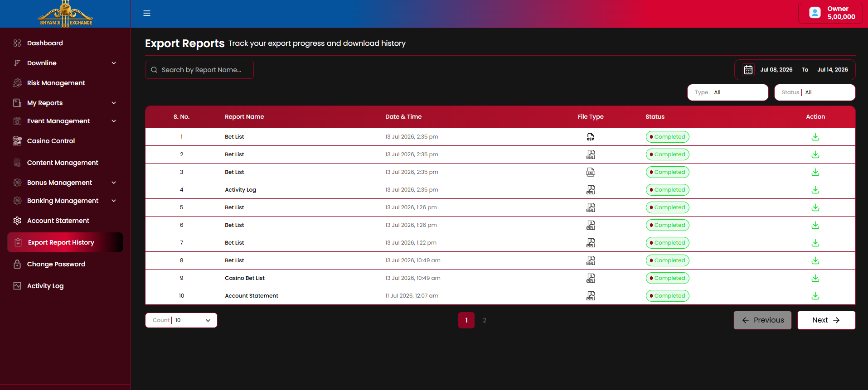
Task: Expand the Downline menu chevron
Action: click(x=114, y=63)
